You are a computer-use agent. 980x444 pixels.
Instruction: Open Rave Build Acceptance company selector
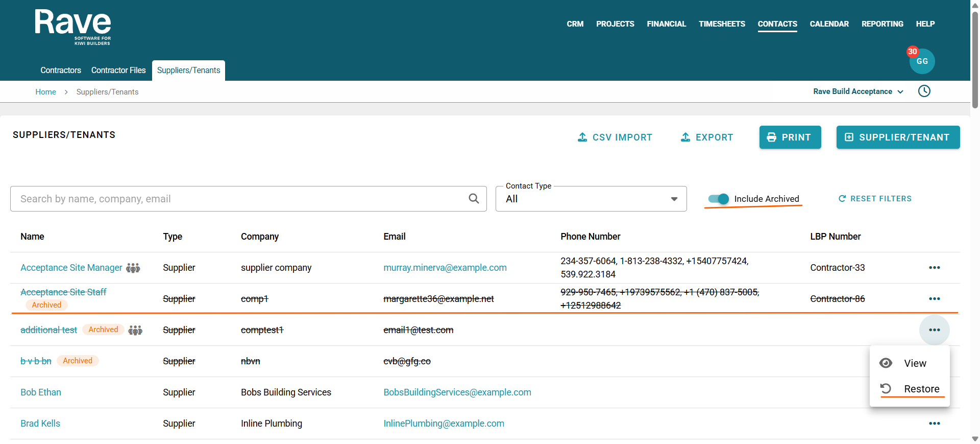(x=857, y=91)
